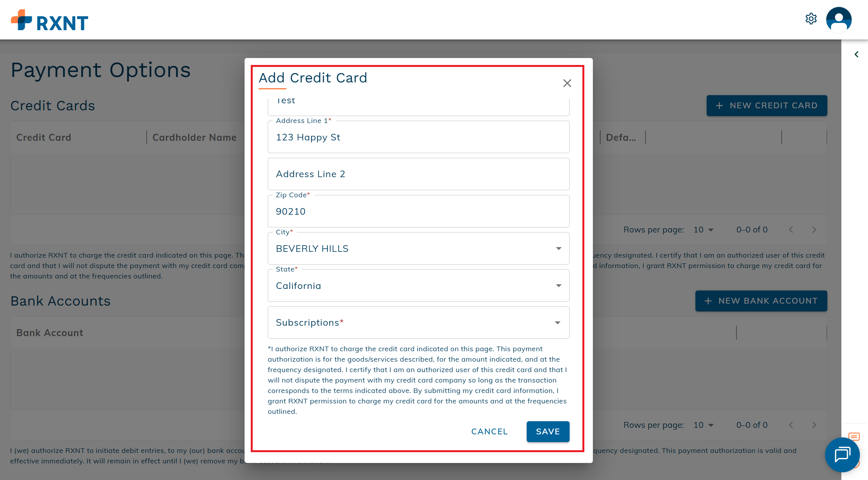The height and width of the screenshot is (480, 868).
Task: Click the Zip Code field
Action: [x=418, y=211]
